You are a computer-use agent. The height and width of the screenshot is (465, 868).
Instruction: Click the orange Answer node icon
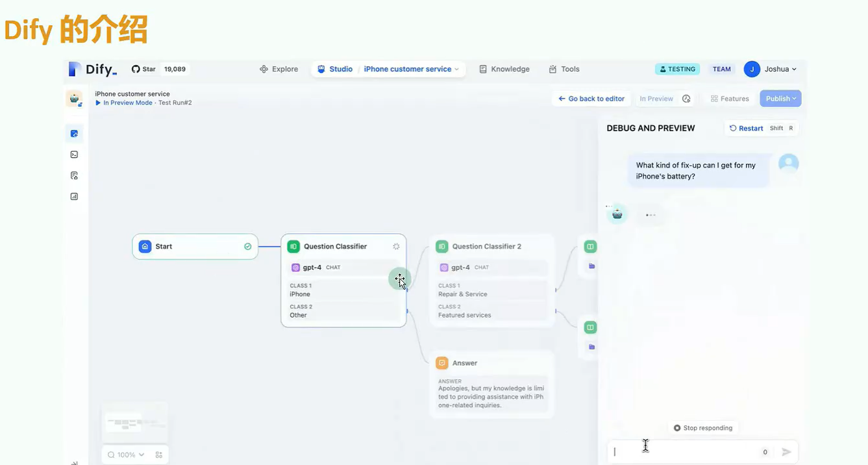click(442, 363)
